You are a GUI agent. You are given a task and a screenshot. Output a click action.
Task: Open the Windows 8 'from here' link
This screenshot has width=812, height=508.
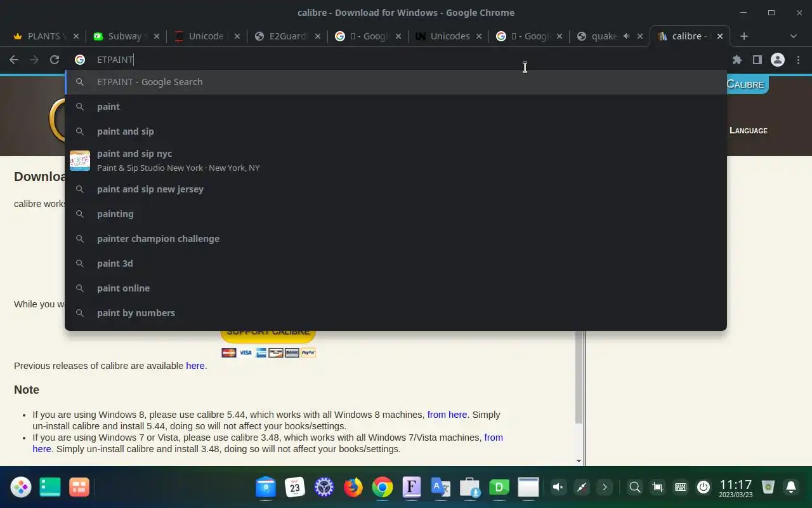pos(447,415)
